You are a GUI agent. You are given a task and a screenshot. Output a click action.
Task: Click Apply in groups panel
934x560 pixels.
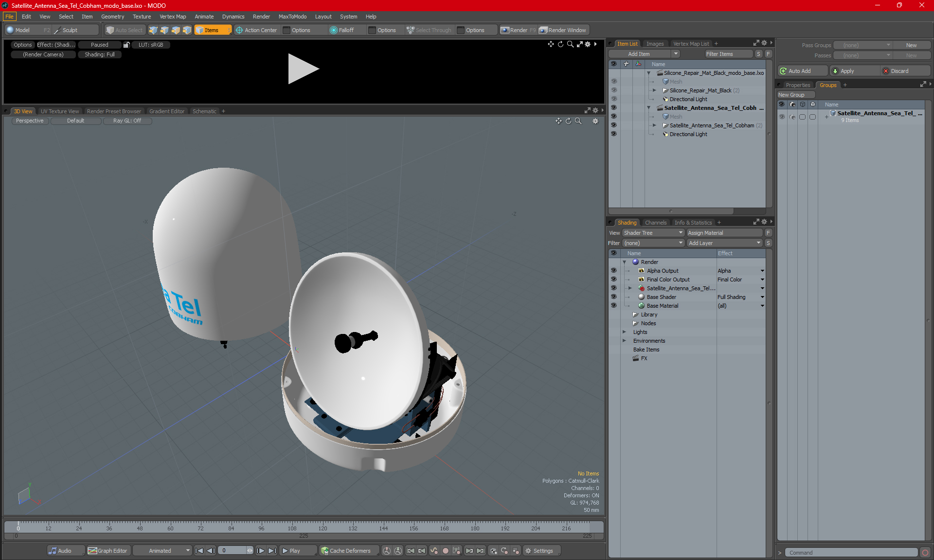point(854,71)
